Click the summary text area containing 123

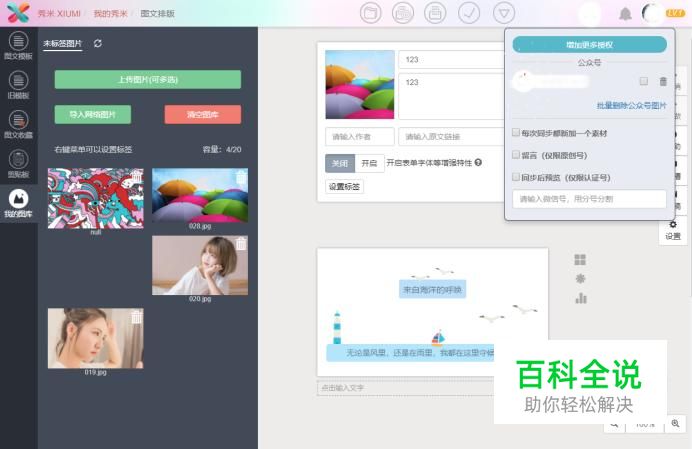coord(452,96)
